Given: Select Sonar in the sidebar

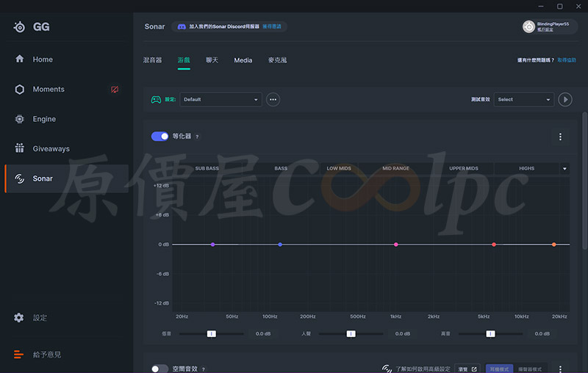Looking at the screenshot, I should pyautogui.click(x=67, y=178).
